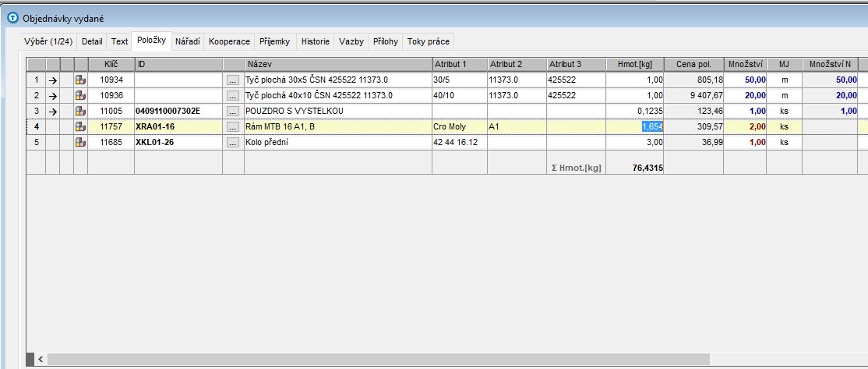Click the arrow indicator in row 10934

[x=52, y=80]
